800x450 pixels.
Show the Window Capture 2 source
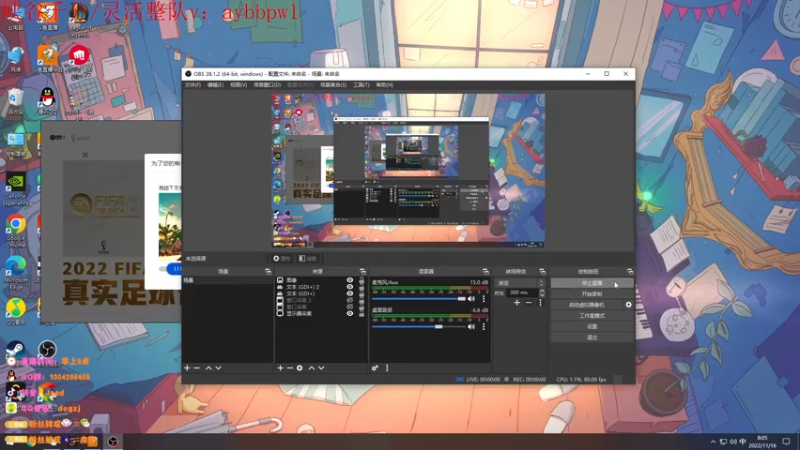(349, 300)
